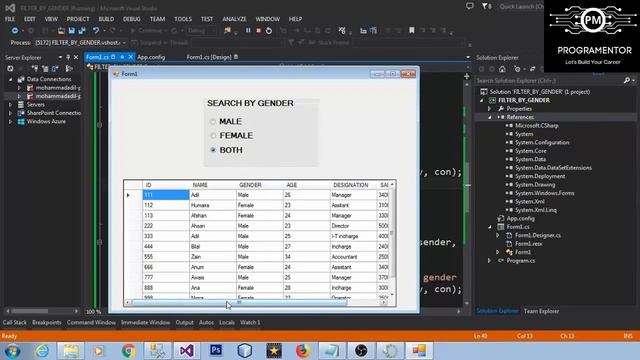640x360 pixels.
Task: Select Form1.Designer.cs in Solution Explorer
Action: [x=538, y=236]
